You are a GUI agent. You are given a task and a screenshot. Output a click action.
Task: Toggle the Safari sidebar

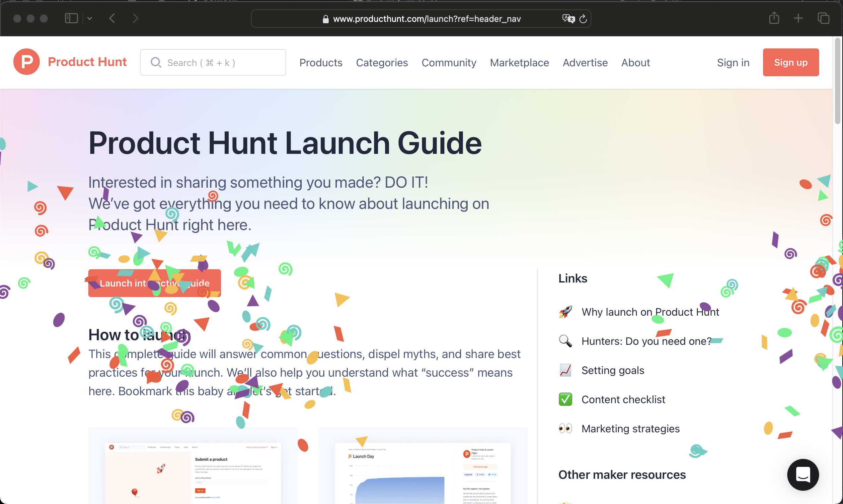[x=71, y=18]
